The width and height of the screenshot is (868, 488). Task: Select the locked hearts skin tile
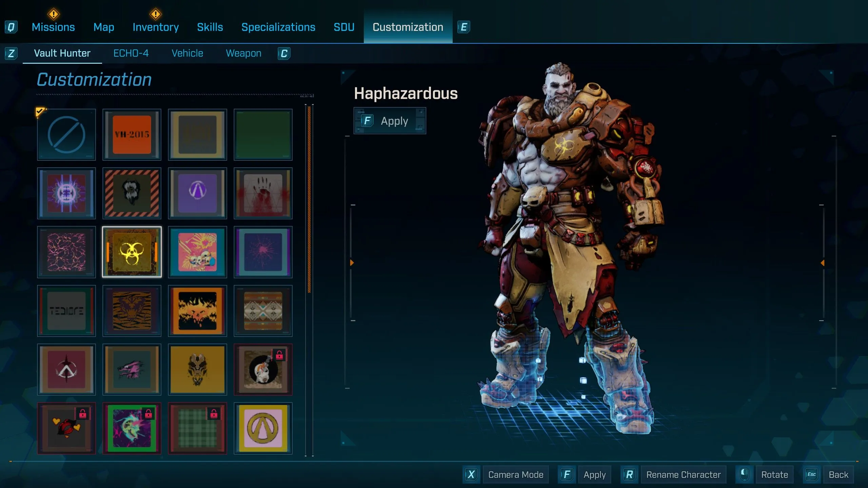(66, 428)
